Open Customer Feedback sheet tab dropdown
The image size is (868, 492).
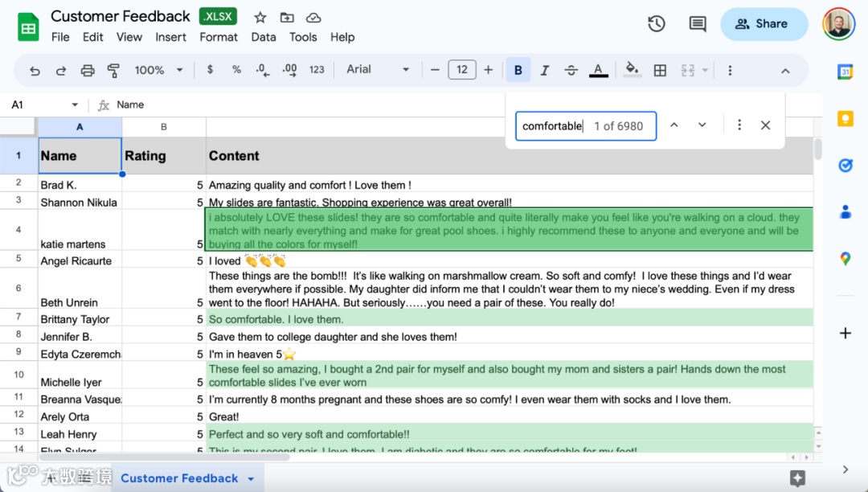click(251, 478)
